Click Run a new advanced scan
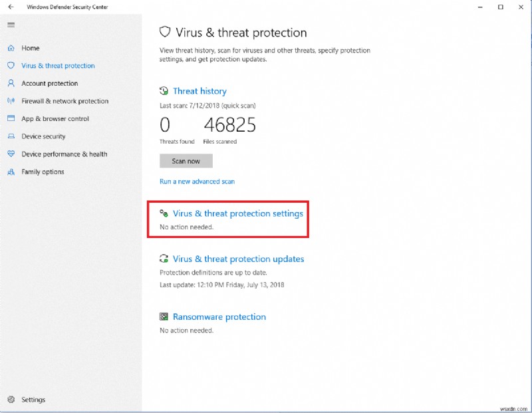532x413 pixels. (x=197, y=182)
